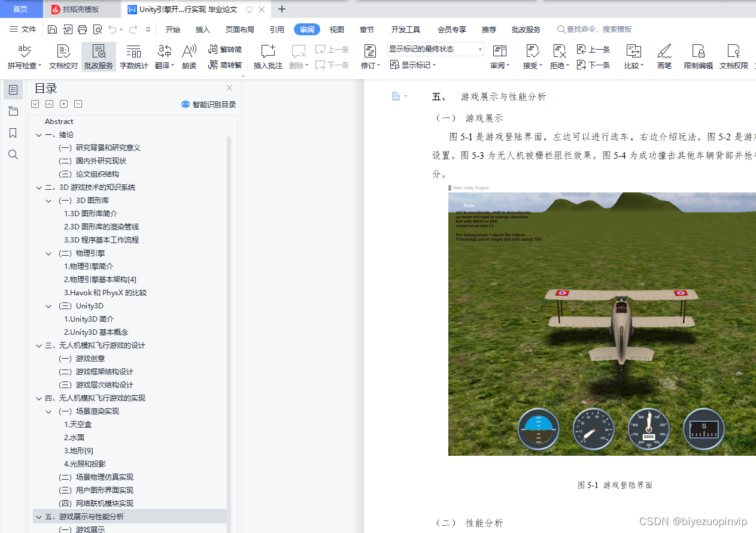Open the search sidebar magnifier icon
Image resolution: width=756 pixels, height=533 pixels.
coord(13,155)
